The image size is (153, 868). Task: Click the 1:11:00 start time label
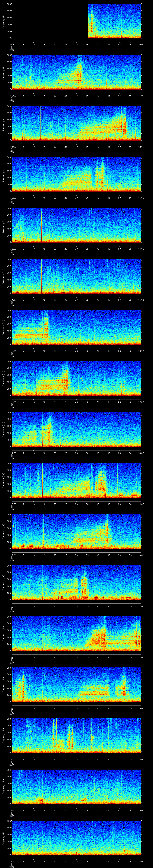pyautogui.click(x=12, y=147)
